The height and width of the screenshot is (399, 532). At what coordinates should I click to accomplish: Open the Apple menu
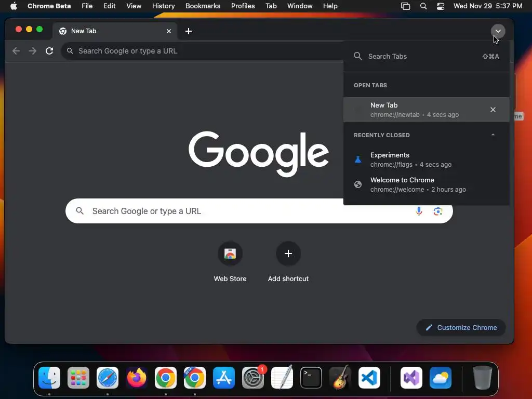14,6
